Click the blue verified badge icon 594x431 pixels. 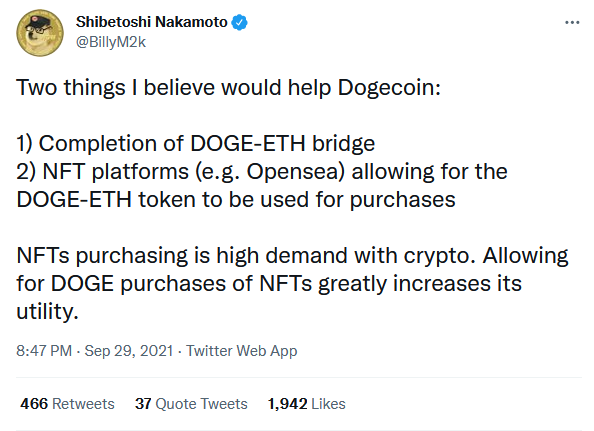click(239, 22)
